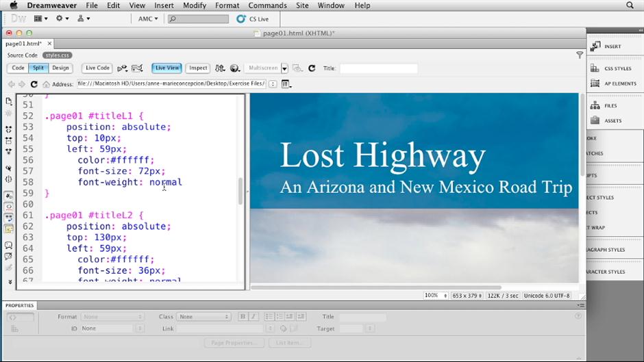Open the Site menu
This screenshot has width=644, height=362.
tap(302, 5)
